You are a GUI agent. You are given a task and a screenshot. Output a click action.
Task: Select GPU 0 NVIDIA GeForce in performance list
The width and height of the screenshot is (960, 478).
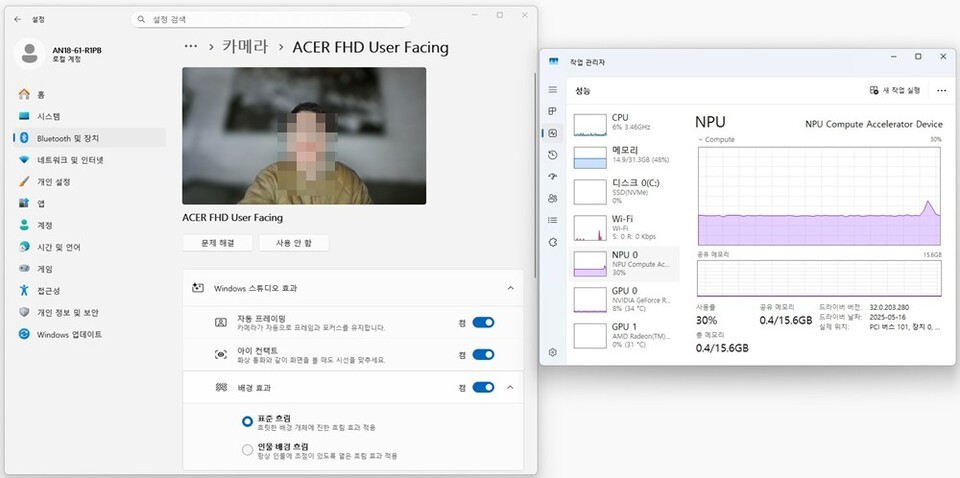pos(624,299)
